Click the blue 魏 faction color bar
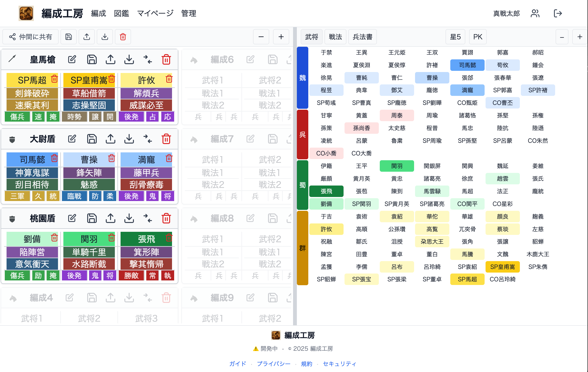 (302, 78)
